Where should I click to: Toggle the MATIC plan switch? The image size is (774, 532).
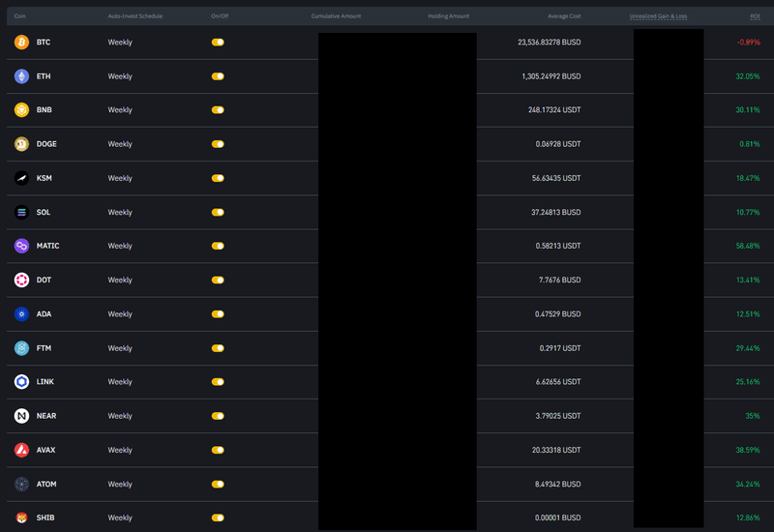(x=218, y=246)
